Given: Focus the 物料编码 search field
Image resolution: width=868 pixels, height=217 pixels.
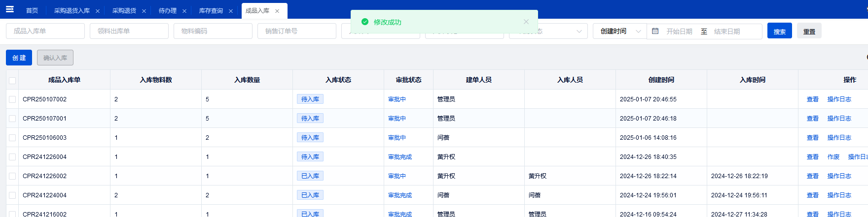Looking at the screenshot, I should pos(213,31).
